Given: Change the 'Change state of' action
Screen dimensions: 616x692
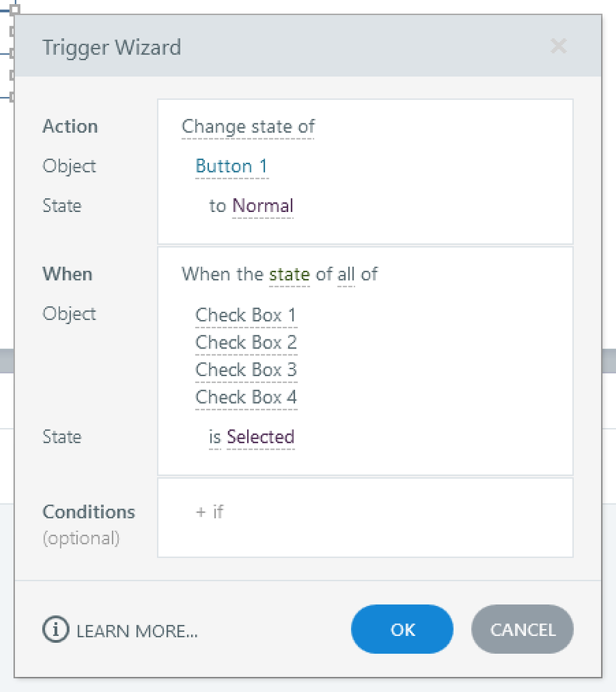Looking at the screenshot, I should click(248, 127).
